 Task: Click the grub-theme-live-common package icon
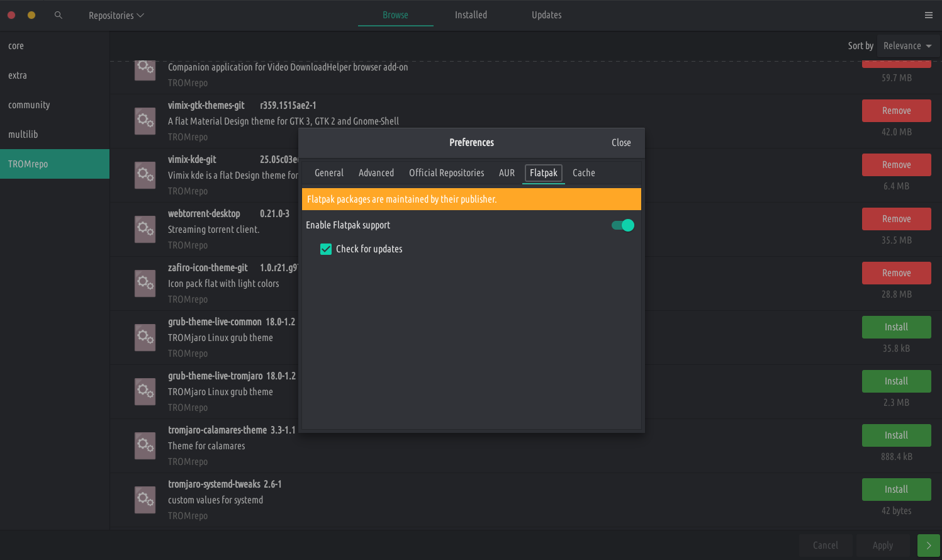[145, 337]
